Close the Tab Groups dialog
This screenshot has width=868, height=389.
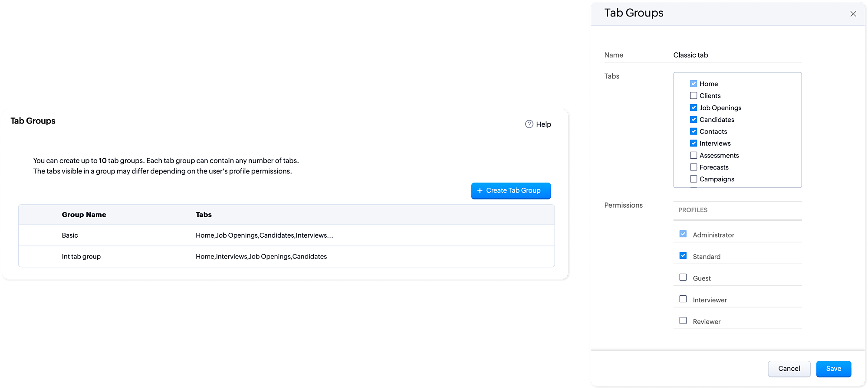pyautogui.click(x=853, y=14)
